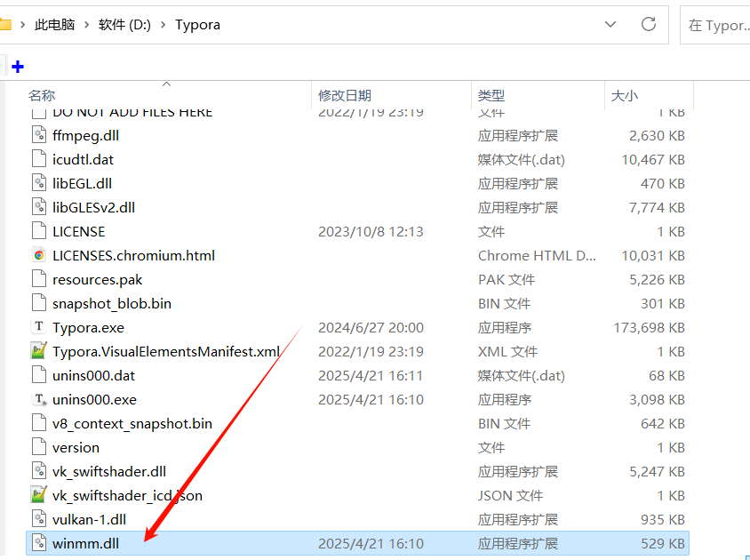
Task: Click the Typora.exe T application icon
Action: (39, 327)
